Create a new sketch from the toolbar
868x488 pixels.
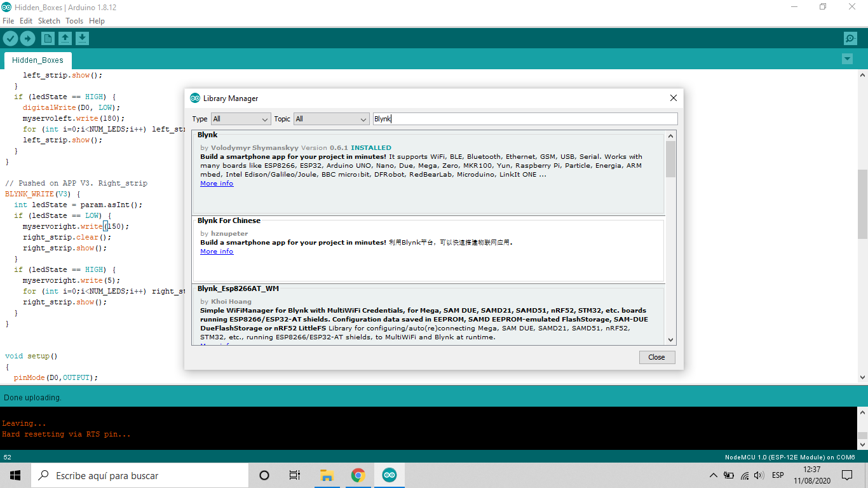(x=48, y=39)
